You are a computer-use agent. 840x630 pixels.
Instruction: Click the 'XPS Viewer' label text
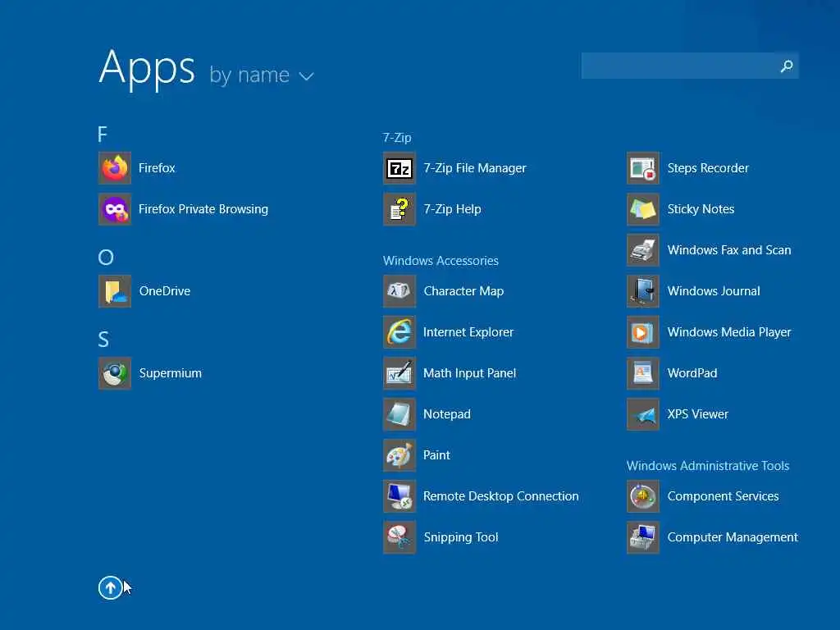point(697,414)
